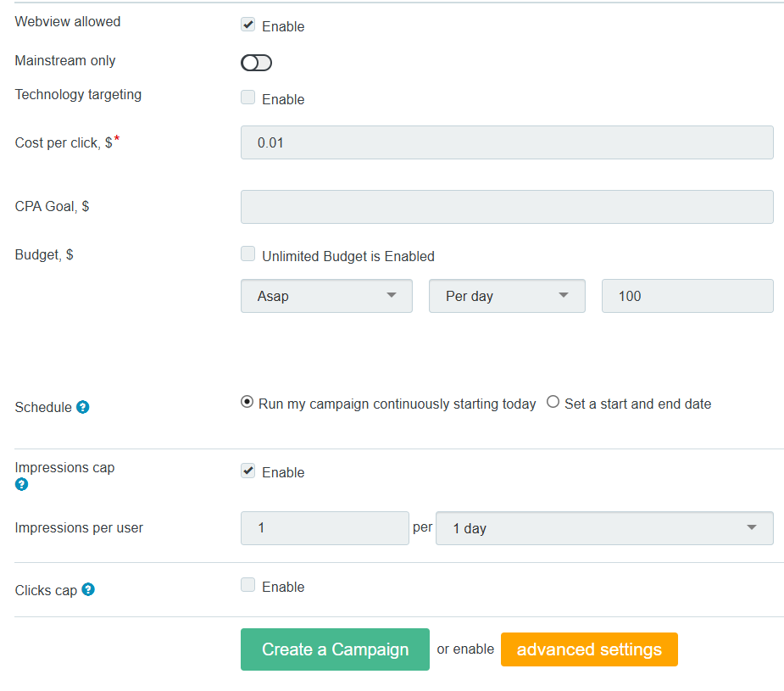Click the Cost per click input field
Screen dimensions: 784x691
pyautogui.click(x=507, y=142)
